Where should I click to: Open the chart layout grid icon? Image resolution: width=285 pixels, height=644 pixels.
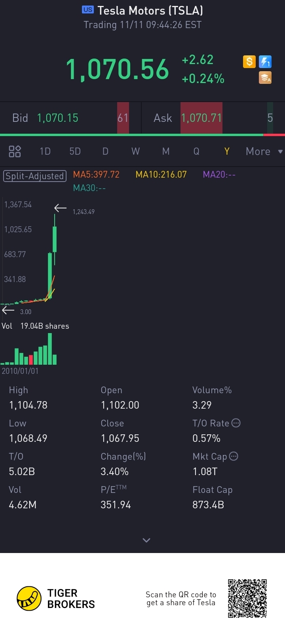[15, 151]
